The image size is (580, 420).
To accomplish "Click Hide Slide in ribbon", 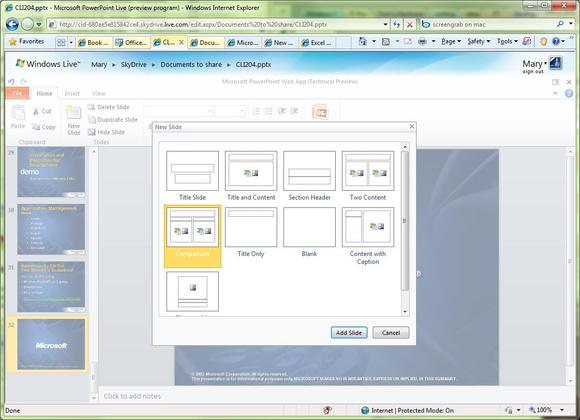I will click(x=106, y=132).
